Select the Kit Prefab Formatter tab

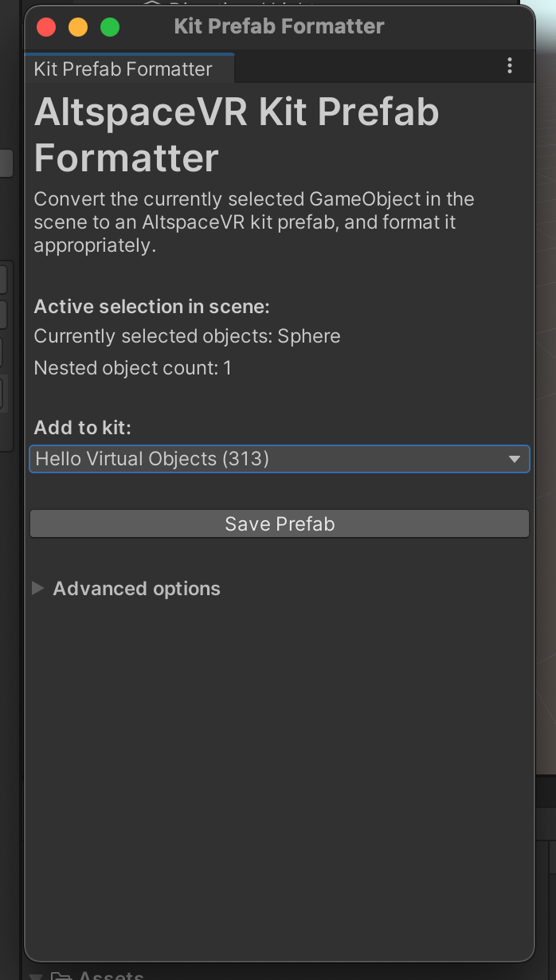click(x=123, y=69)
